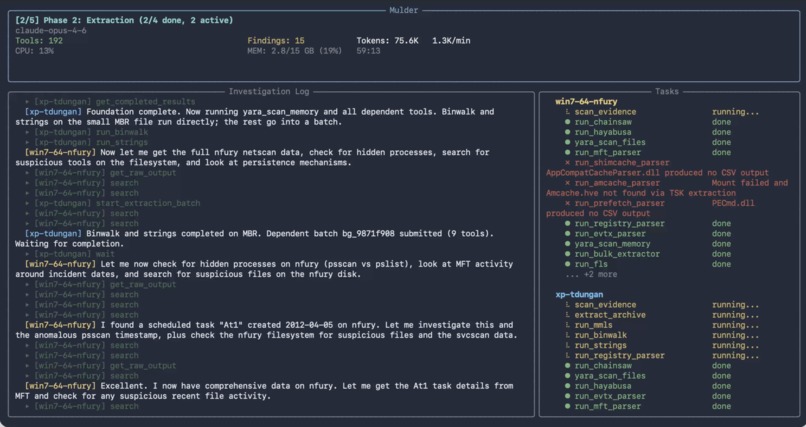
Task: Click green dot beside run_mft_parser under win7-64-nfury
Action: [x=567, y=153]
